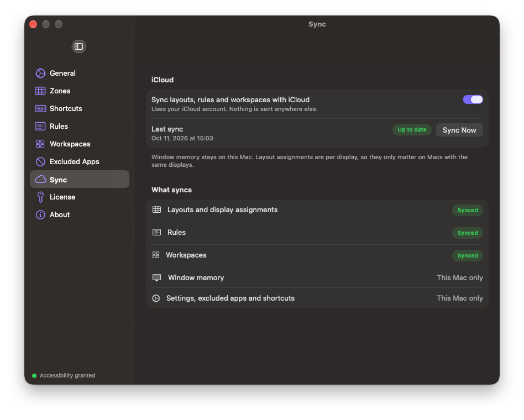Click the 'Oct 11, 2026 at 15:03' timestamp

click(x=182, y=138)
